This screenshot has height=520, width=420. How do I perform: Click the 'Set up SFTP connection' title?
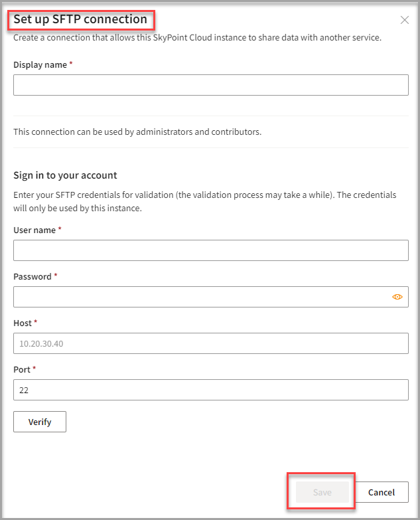[x=80, y=19]
